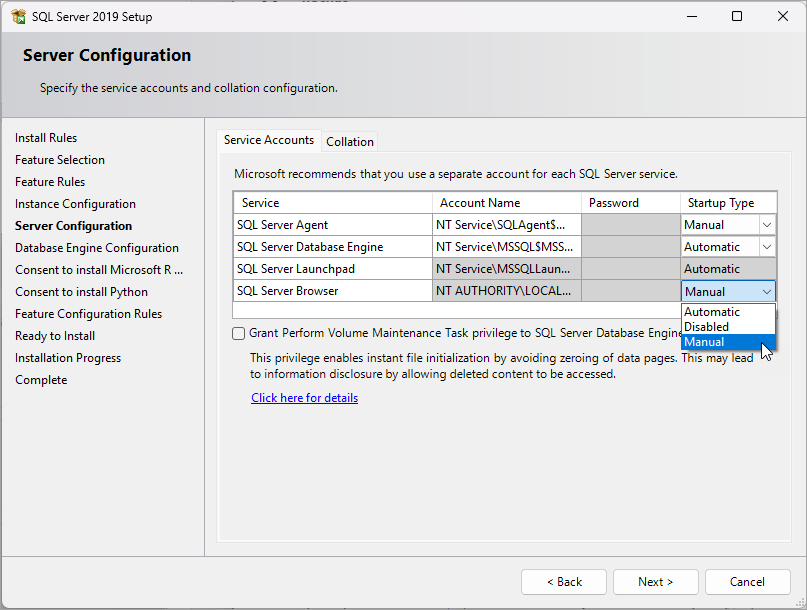This screenshot has height=610, width=807.
Task: Click the SQL Server Launchpad account name cell
Action: click(507, 269)
